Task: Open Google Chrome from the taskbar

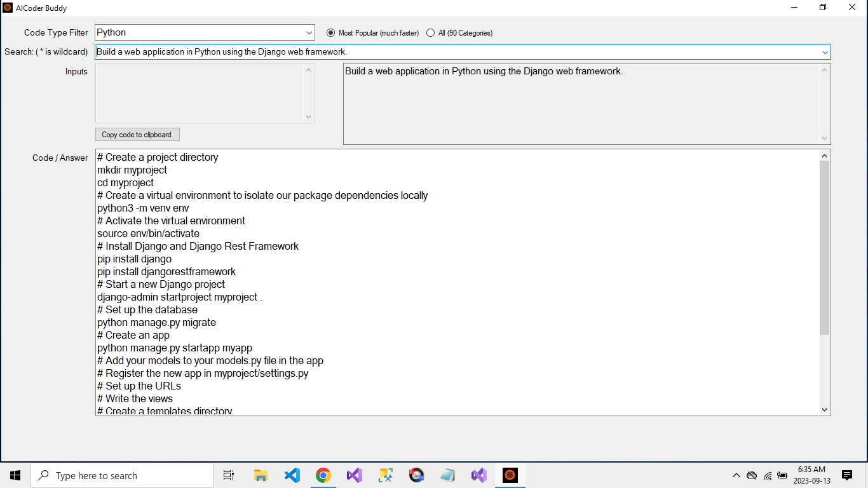Action: pyautogui.click(x=323, y=475)
